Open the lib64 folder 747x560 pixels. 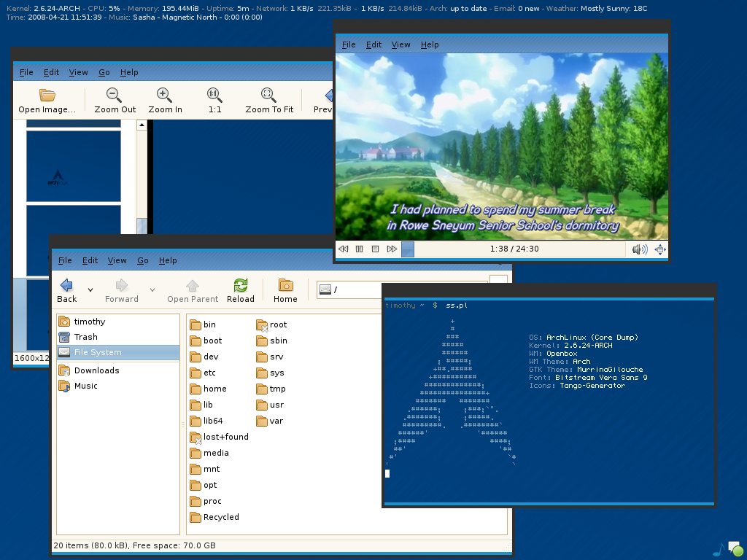point(206,421)
